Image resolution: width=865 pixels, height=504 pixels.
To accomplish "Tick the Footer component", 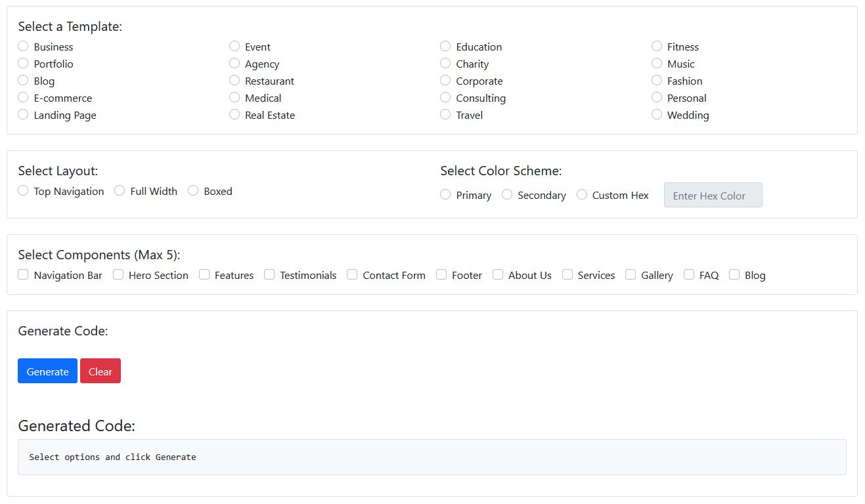I will click(x=441, y=274).
